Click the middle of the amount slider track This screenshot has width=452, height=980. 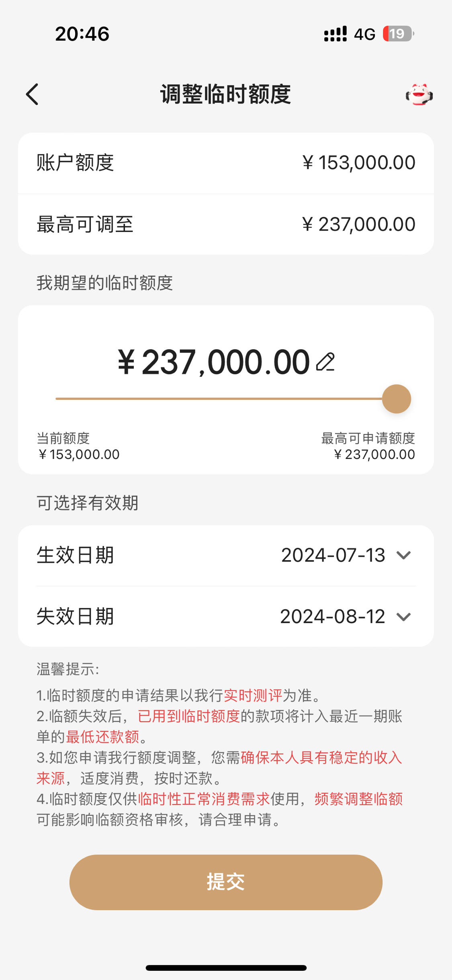coord(219,399)
